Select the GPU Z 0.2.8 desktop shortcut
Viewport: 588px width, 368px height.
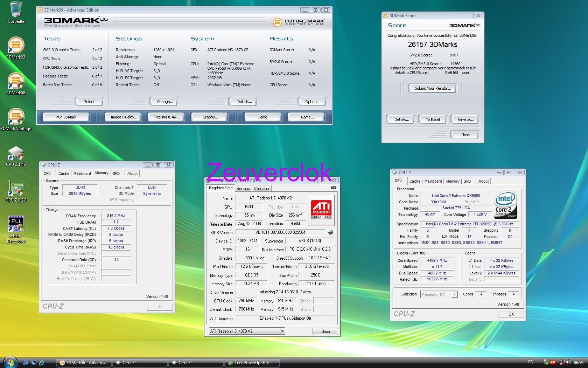point(16,191)
